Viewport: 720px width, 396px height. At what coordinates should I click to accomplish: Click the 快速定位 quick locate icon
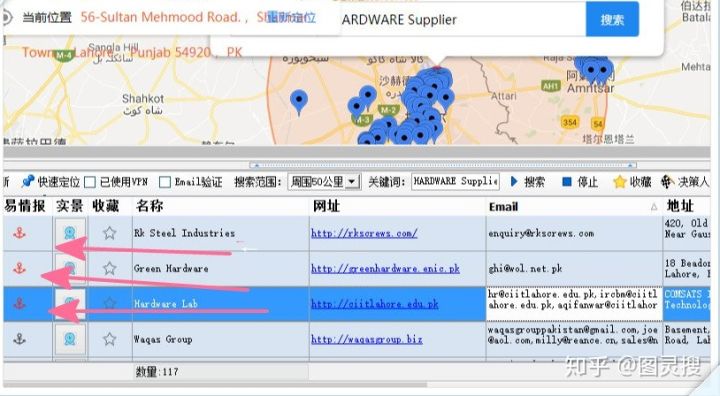point(28,181)
